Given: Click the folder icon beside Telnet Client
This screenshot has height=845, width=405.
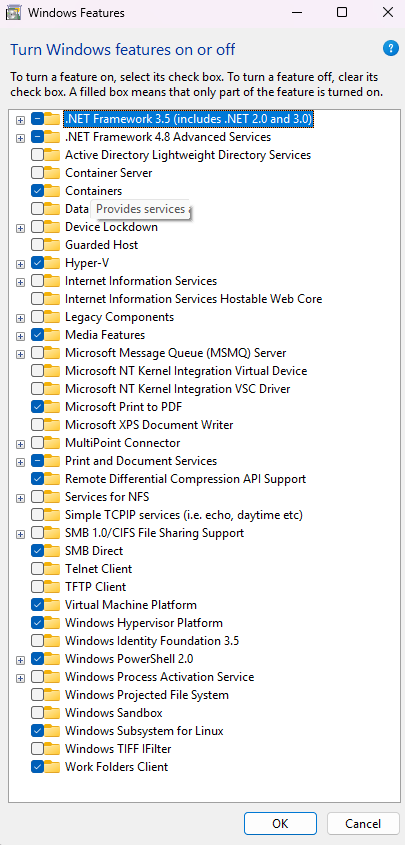Looking at the screenshot, I should coord(52,569).
